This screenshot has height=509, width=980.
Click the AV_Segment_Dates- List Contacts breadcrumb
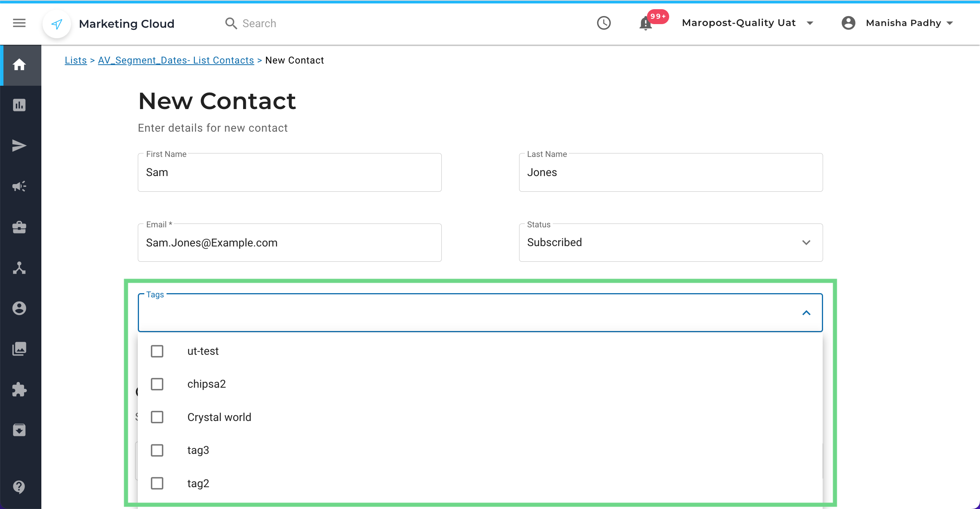tap(176, 60)
